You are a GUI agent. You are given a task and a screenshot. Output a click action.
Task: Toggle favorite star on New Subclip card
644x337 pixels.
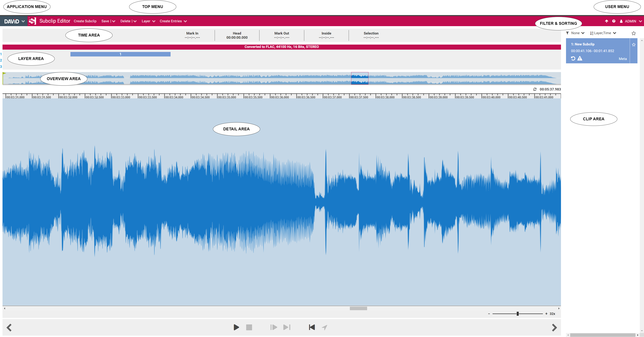633,45
